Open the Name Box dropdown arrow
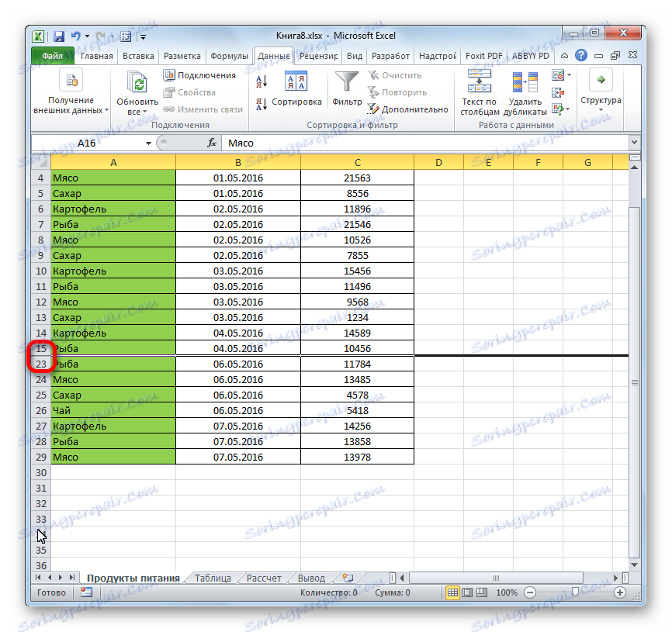Image resolution: width=672 pixels, height=632 pixels. point(147,143)
